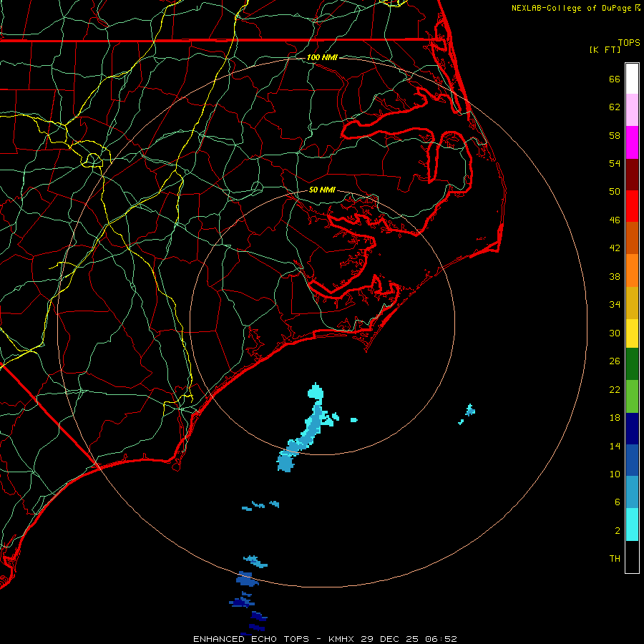Viewport: 644px width, 644px height.
Task: Click the legend value "26"
Action: 615,361
